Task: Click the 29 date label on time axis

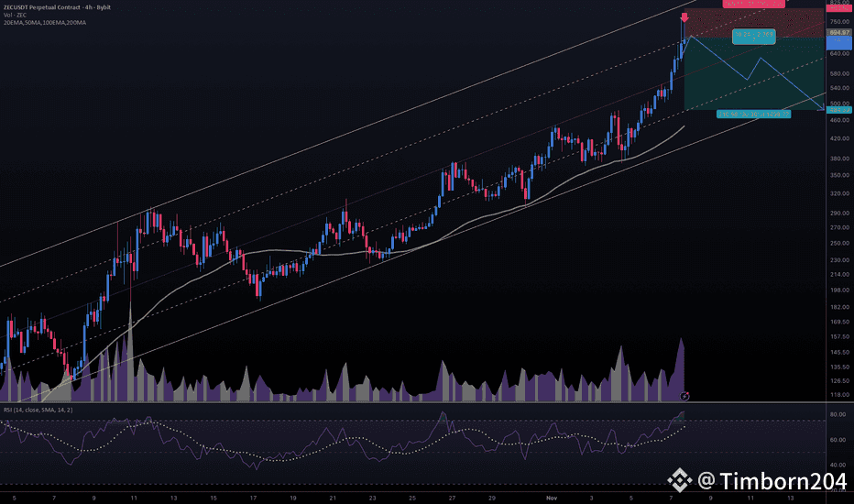Action: pyautogui.click(x=492, y=498)
